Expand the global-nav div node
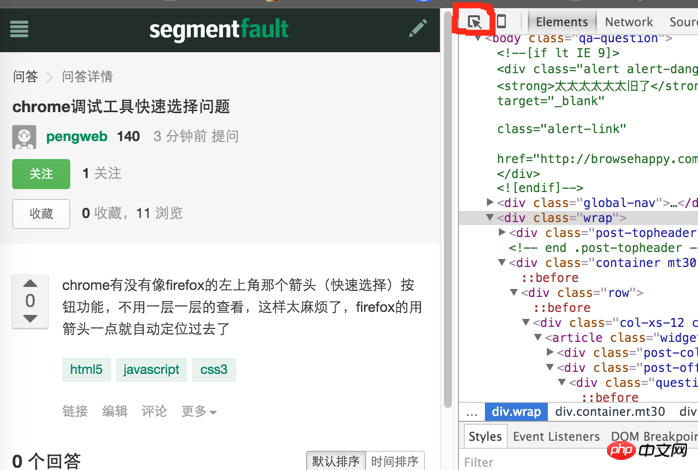Viewport: 698px width, 470px height. coord(490,203)
